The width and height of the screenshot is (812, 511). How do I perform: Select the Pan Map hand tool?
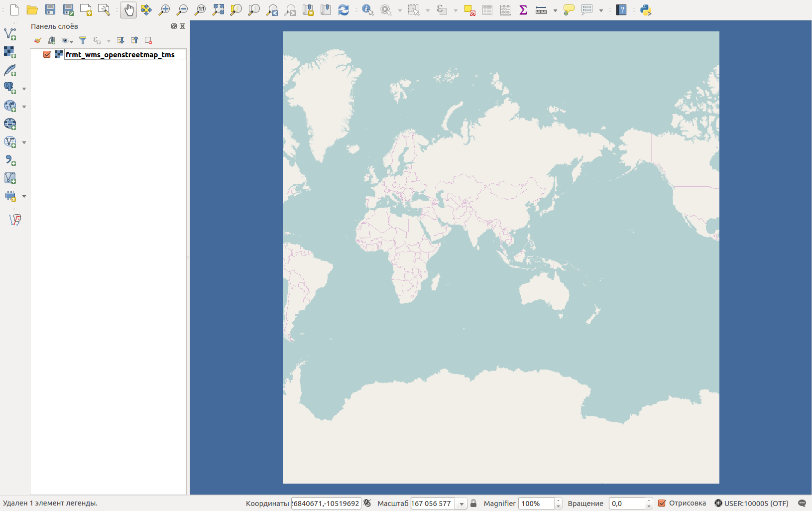click(128, 10)
